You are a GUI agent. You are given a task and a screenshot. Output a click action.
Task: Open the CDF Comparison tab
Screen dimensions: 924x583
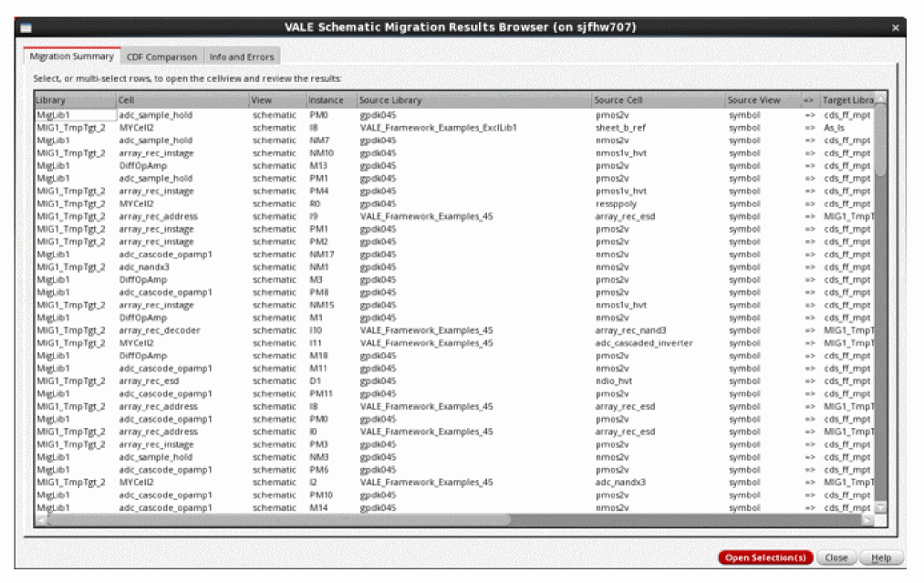pos(161,57)
